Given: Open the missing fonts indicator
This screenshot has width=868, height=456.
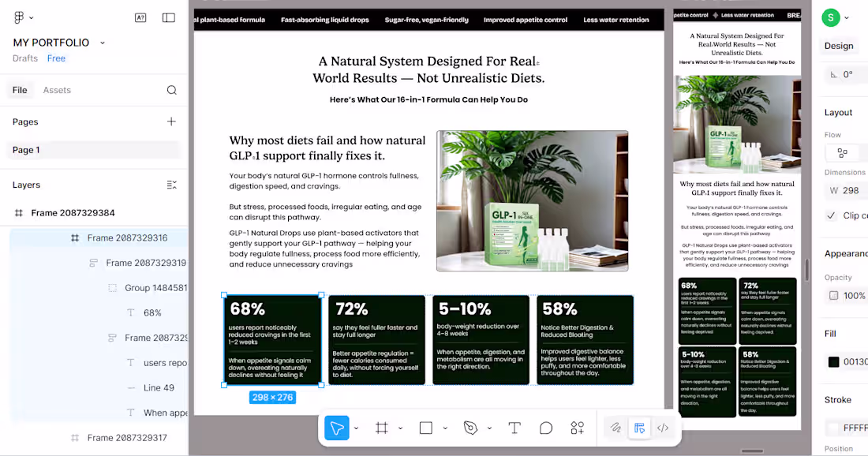Looking at the screenshot, I should [x=140, y=17].
